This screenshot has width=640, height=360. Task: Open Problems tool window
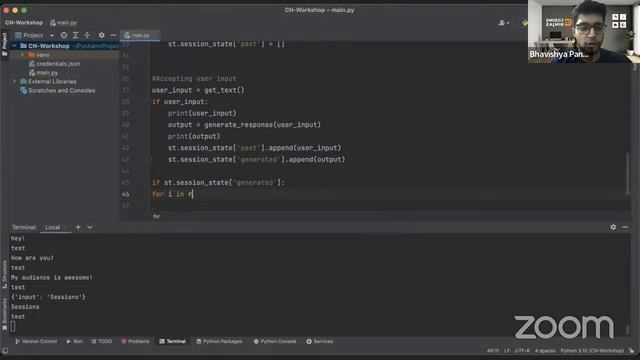click(x=135, y=341)
